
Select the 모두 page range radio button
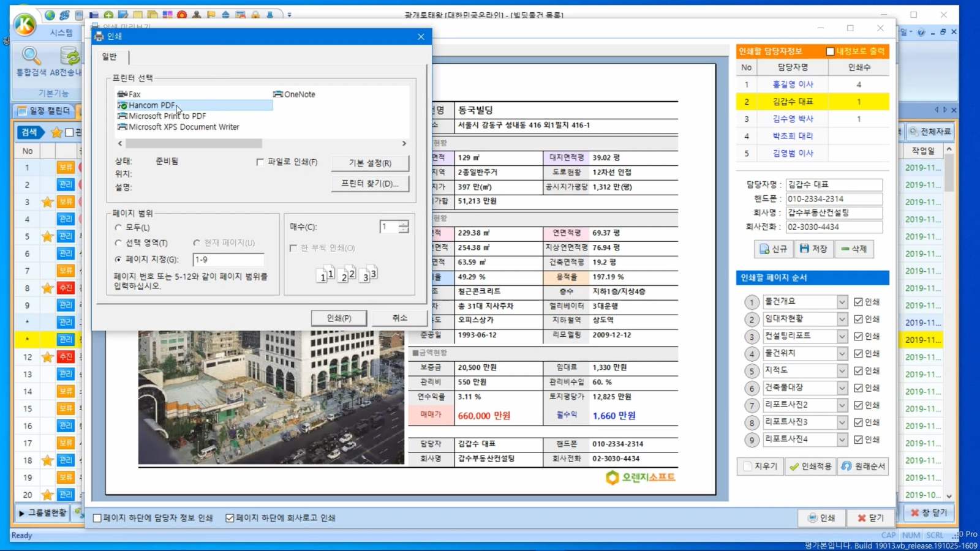pyautogui.click(x=119, y=228)
